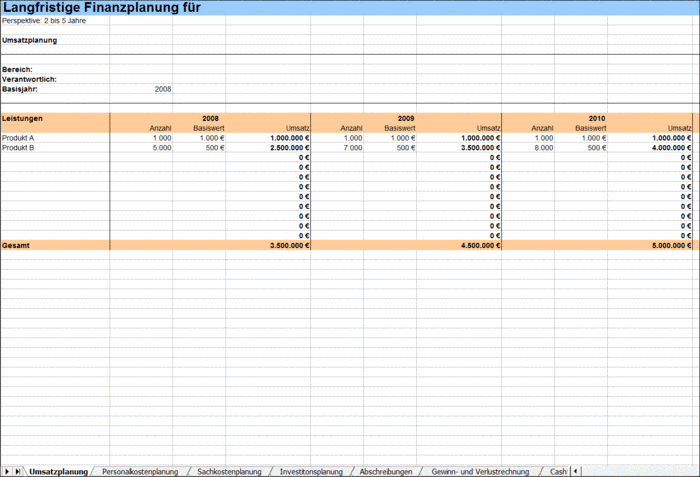Select Produkt B Anzahl 7.000 cell for 2009

(x=337, y=148)
